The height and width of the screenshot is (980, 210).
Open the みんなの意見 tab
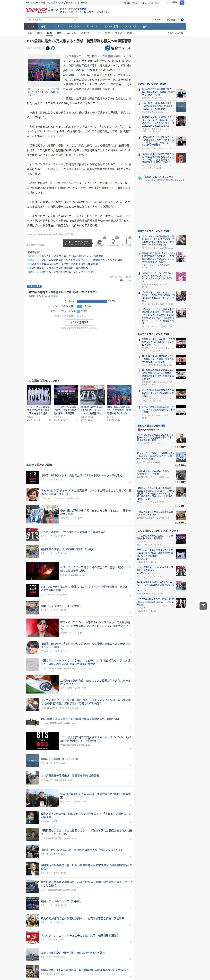111,27
